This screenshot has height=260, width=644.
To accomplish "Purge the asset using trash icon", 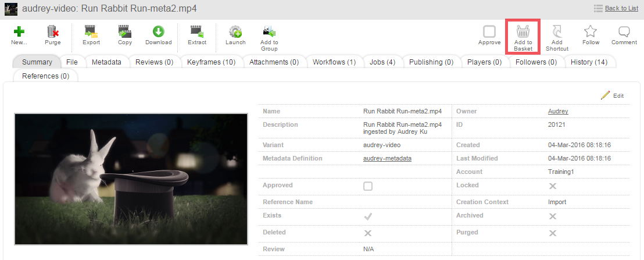I will point(52,32).
